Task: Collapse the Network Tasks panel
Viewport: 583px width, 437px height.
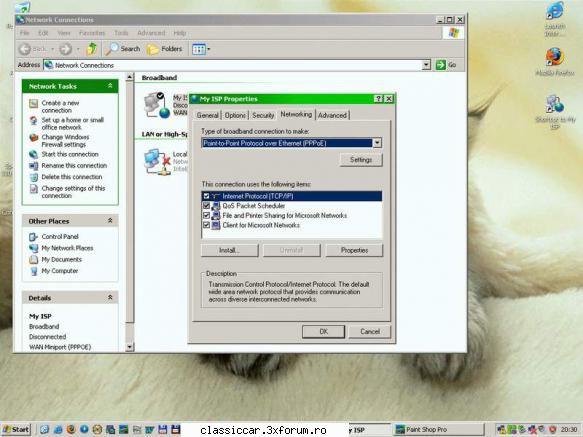Action: [x=110, y=86]
